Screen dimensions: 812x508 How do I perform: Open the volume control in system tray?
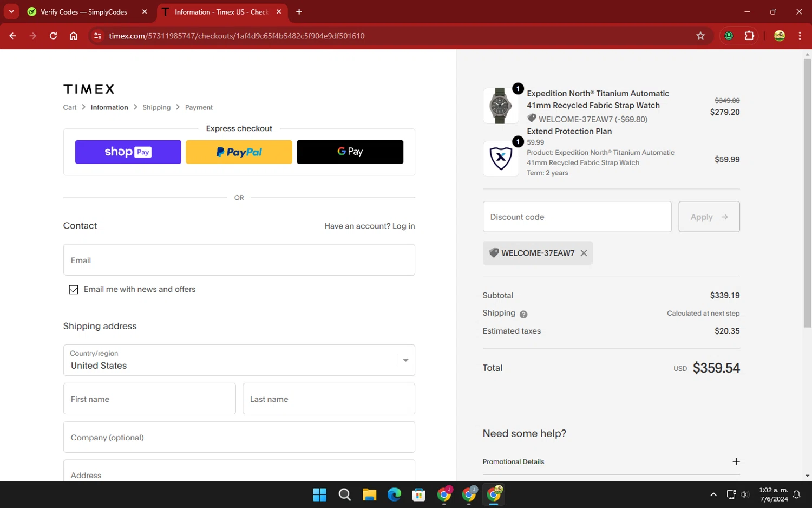click(744, 494)
